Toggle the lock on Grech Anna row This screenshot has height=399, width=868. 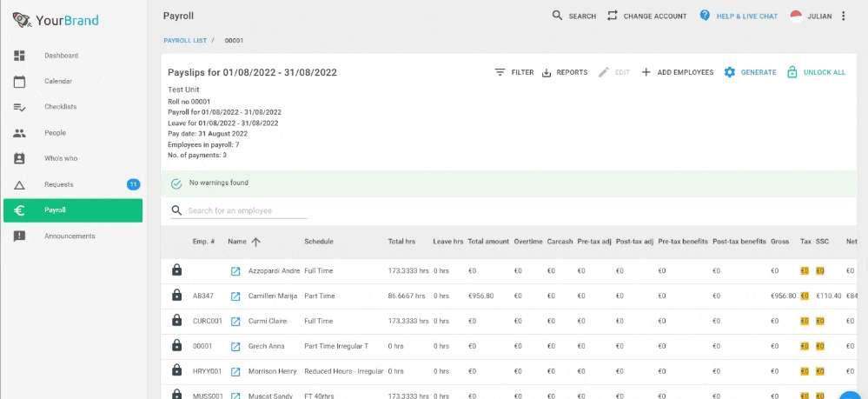[x=176, y=346]
